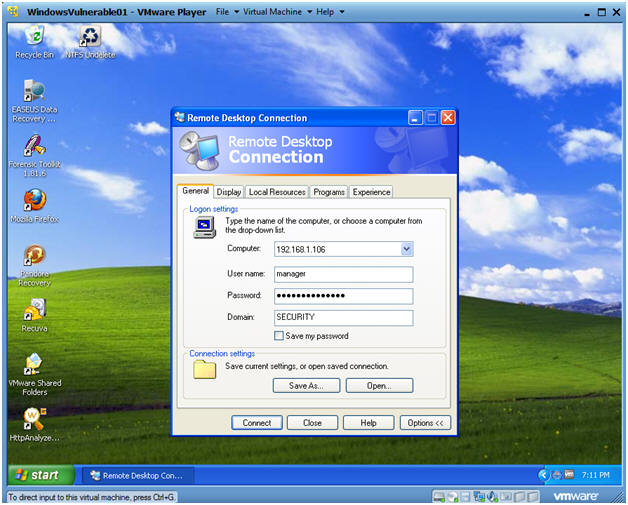Select the HttpAnalyzer desktop shortcut
The height and width of the screenshot is (505, 628).
pyautogui.click(x=34, y=425)
